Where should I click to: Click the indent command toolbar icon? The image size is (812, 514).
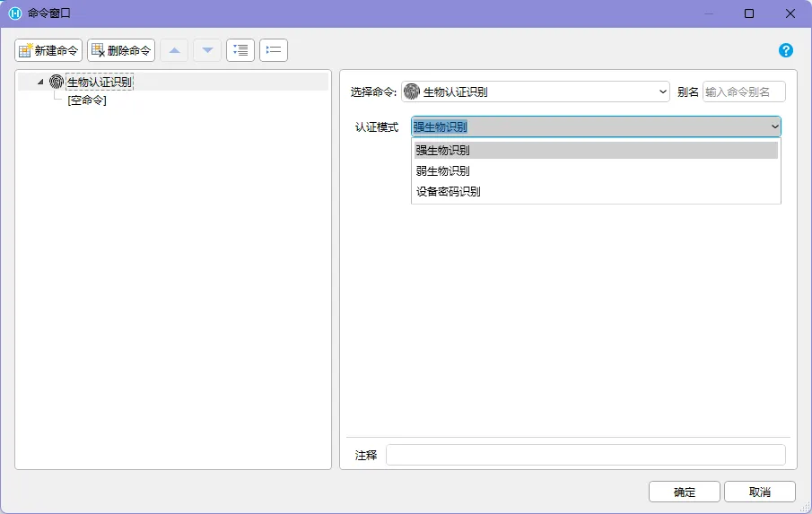click(240, 50)
